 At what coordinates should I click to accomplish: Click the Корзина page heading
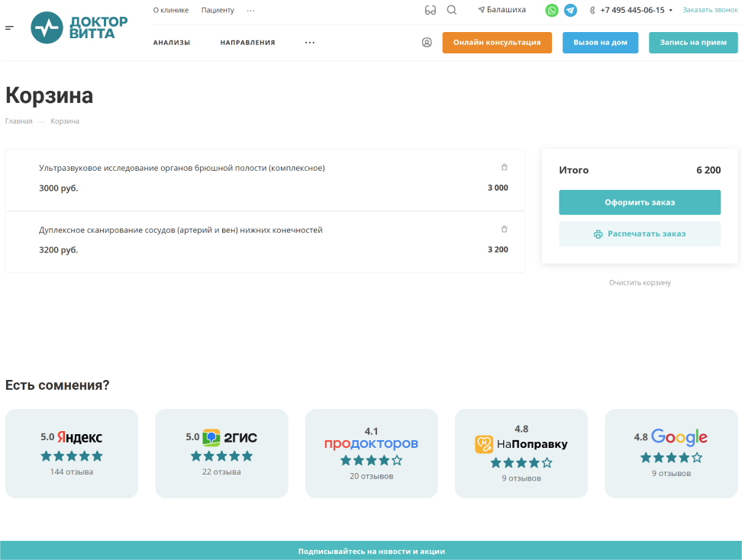click(x=49, y=95)
